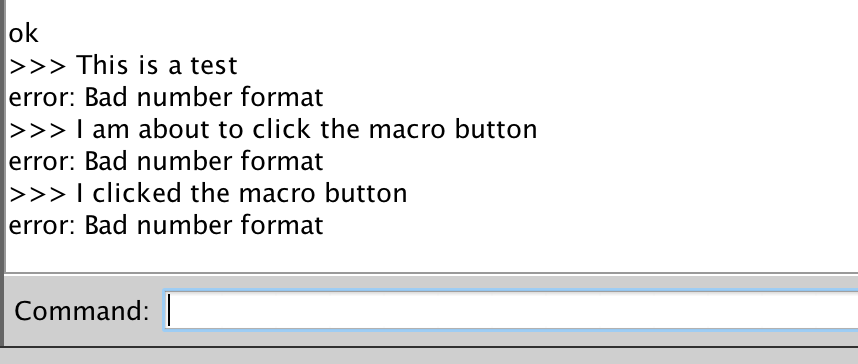
Task: Click the "Command:" label
Action: click(x=82, y=311)
